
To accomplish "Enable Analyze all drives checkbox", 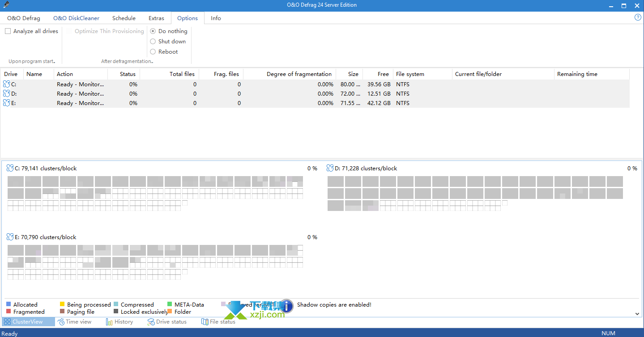I will [8, 31].
